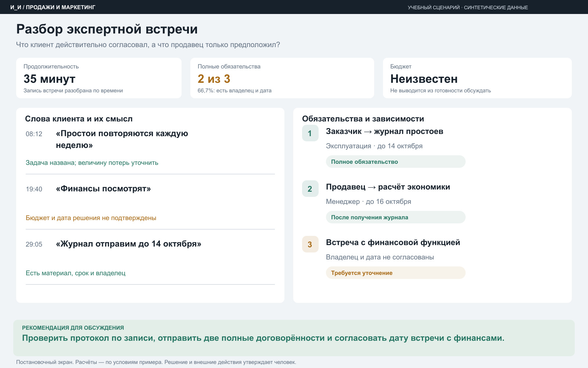The image size is (588, 368).
Task: Click the «Обязательства и зависимости» heading
Action: pos(363,119)
